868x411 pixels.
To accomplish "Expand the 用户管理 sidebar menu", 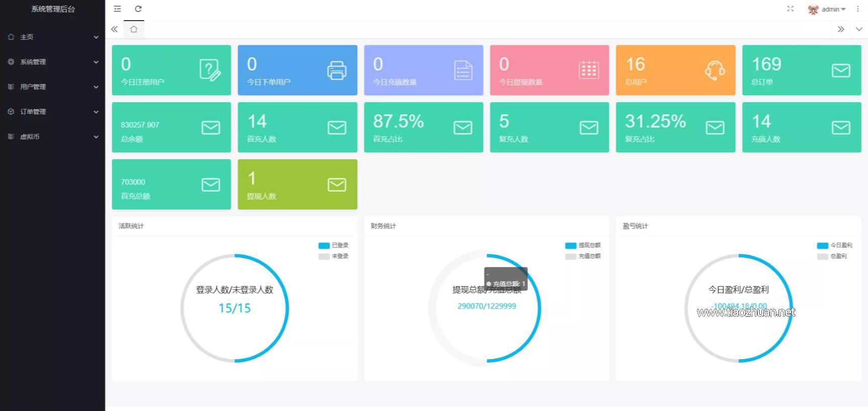I will click(52, 87).
